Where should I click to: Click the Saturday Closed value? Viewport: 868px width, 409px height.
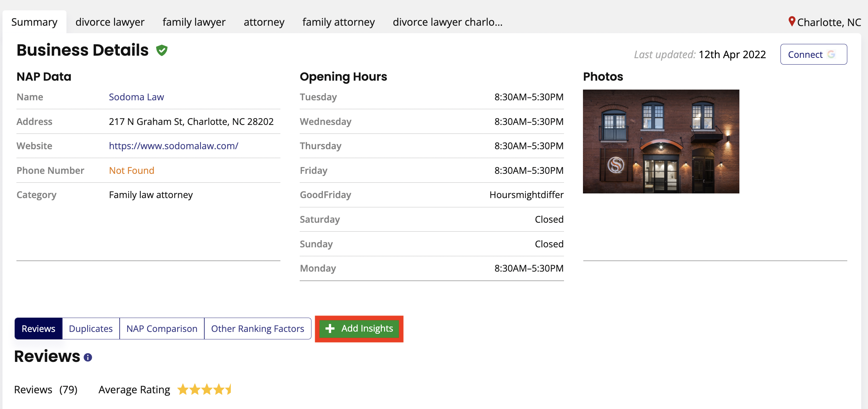coord(549,219)
